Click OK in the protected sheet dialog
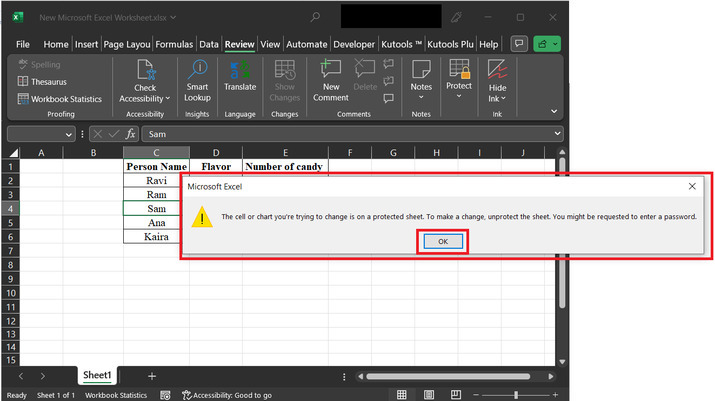The image size is (715, 401). coord(443,242)
